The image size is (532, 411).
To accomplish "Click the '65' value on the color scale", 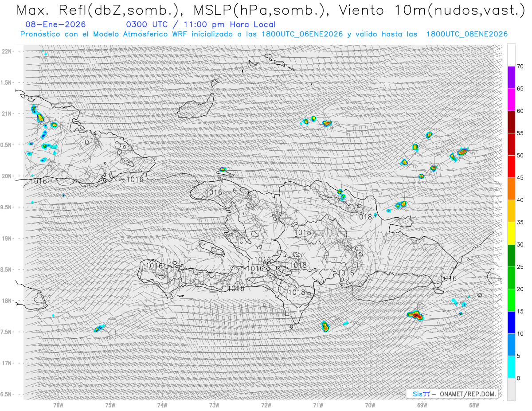I will 520,89.
